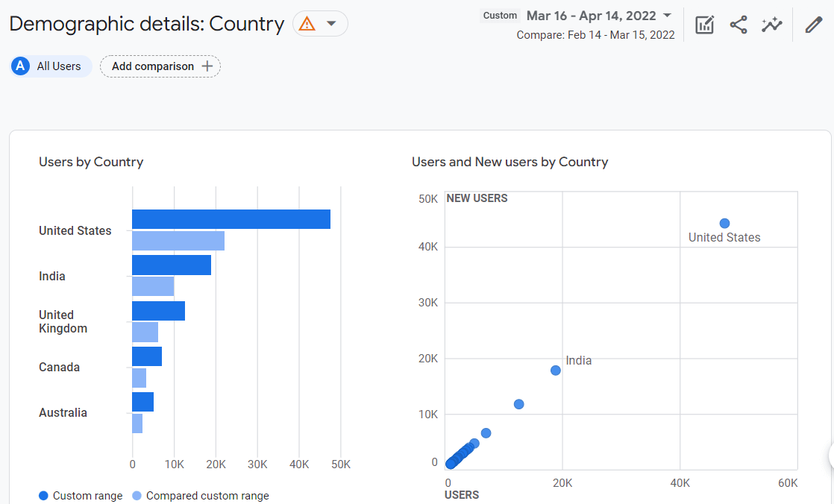Open the Insights sparkline icon
Image resolution: width=834 pixels, height=504 pixels.
point(772,25)
